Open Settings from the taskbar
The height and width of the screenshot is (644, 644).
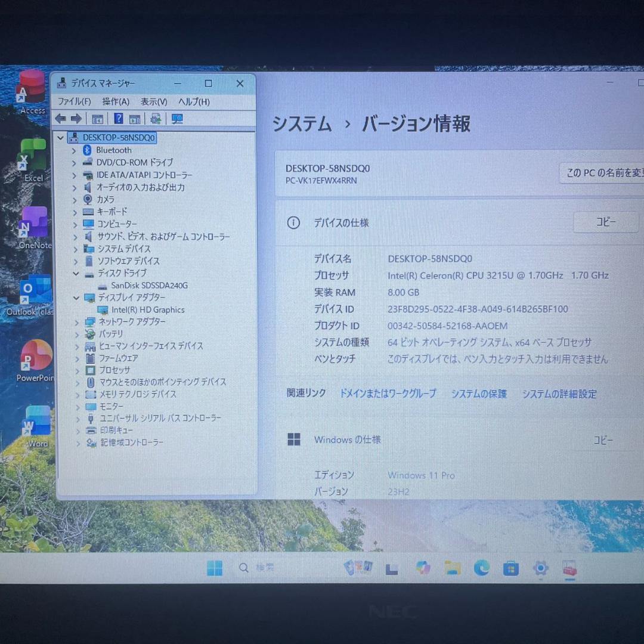pyautogui.click(x=540, y=568)
